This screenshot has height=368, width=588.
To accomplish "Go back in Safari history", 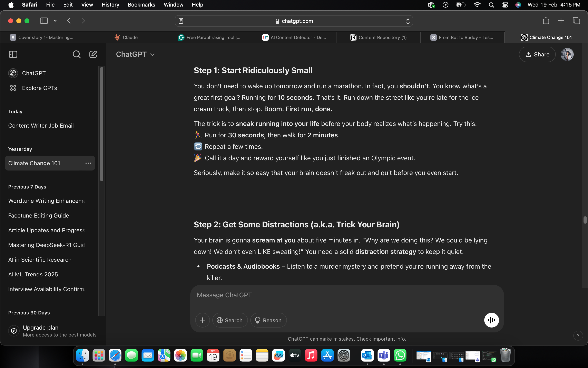I will click(69, 21).
